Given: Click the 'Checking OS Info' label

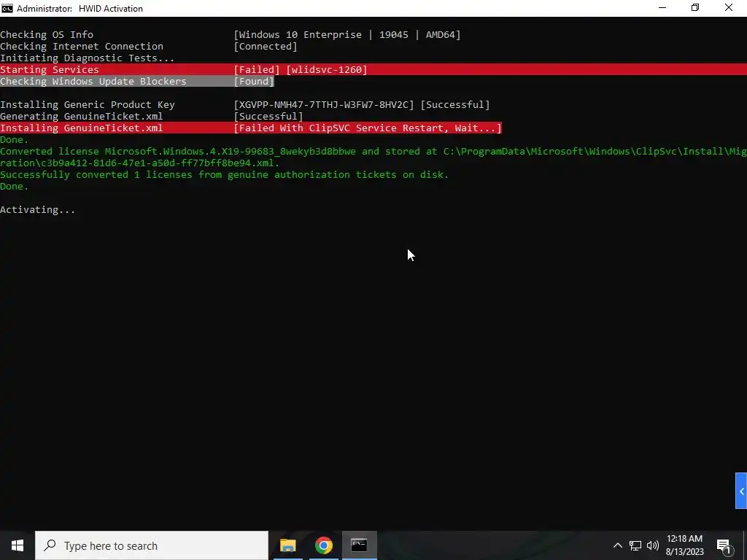Looking at the screenshot, I should [47, 35].
